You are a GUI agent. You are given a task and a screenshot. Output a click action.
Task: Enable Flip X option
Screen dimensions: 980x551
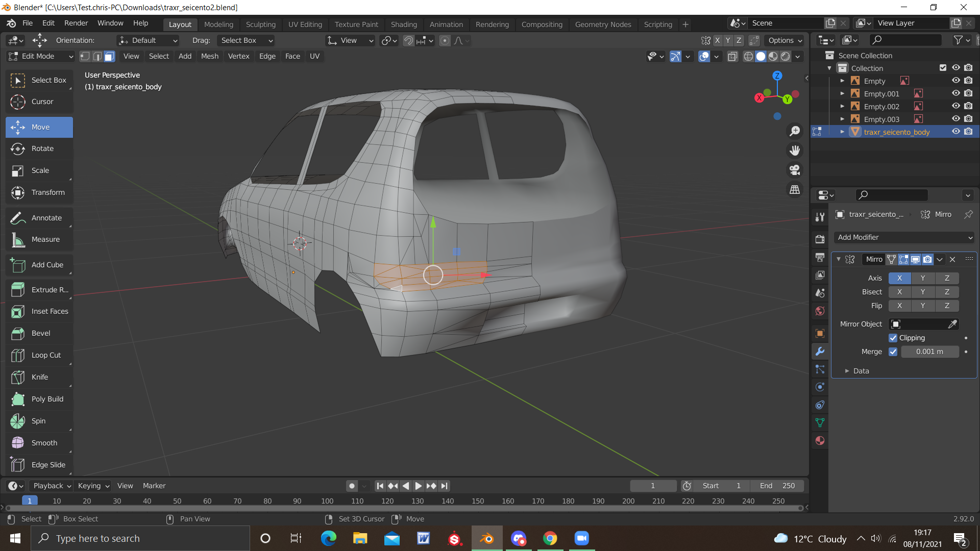coord(899,306)
